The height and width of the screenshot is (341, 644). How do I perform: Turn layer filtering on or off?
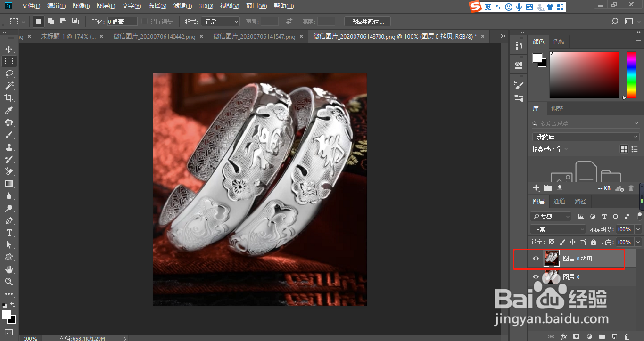pyautogui.click(x=640, y=216)
